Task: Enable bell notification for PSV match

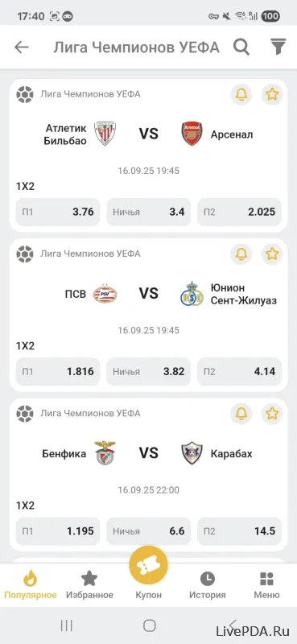Action: pos(241,254)
